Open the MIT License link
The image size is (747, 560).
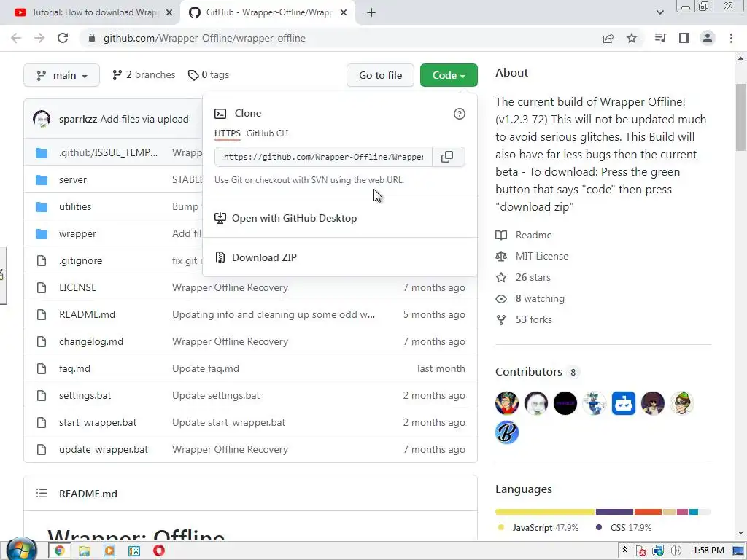coord(542,256)
